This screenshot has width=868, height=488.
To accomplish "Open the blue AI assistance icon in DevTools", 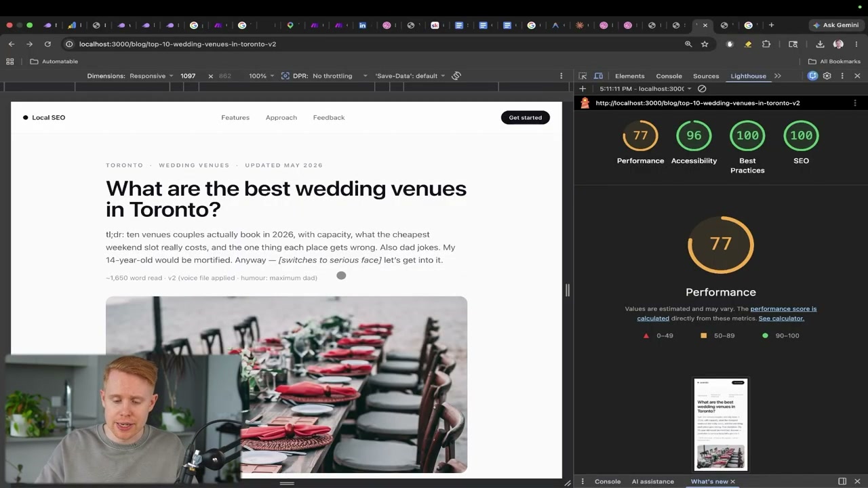I will pyautogui.click(x=812, y=76).
